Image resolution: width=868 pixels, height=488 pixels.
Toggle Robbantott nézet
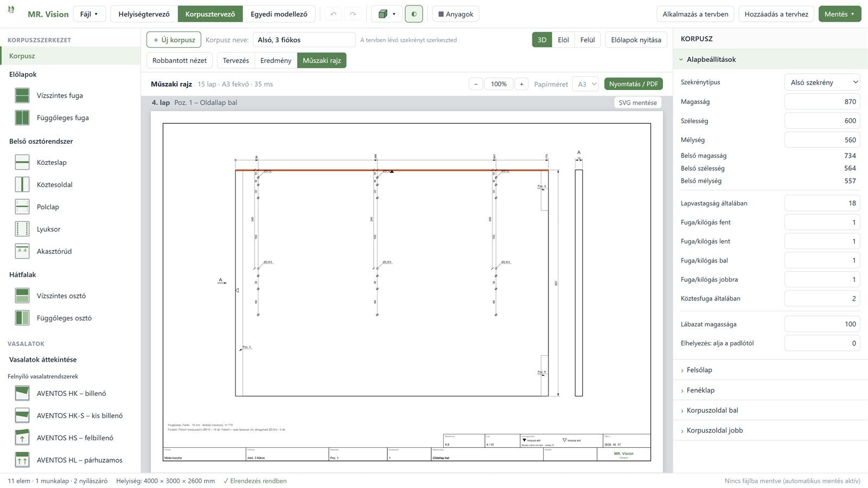180,60
